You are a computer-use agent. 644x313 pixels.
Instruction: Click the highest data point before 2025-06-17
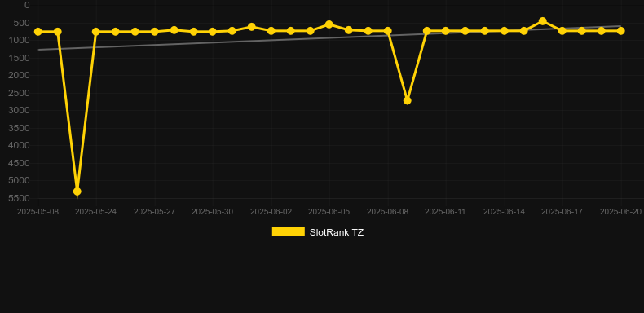point(543,21)
